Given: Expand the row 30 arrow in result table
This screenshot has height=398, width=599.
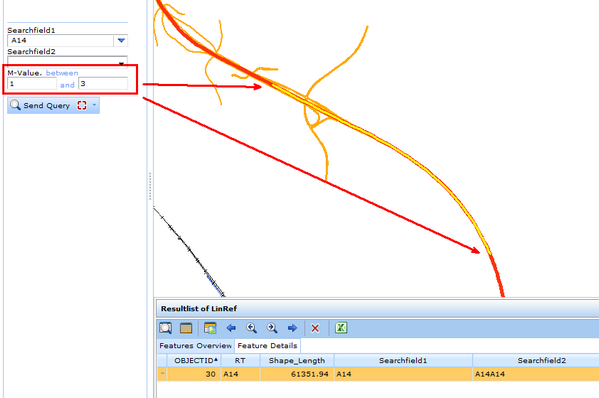Looking at the screenshot, I should 162,374.
